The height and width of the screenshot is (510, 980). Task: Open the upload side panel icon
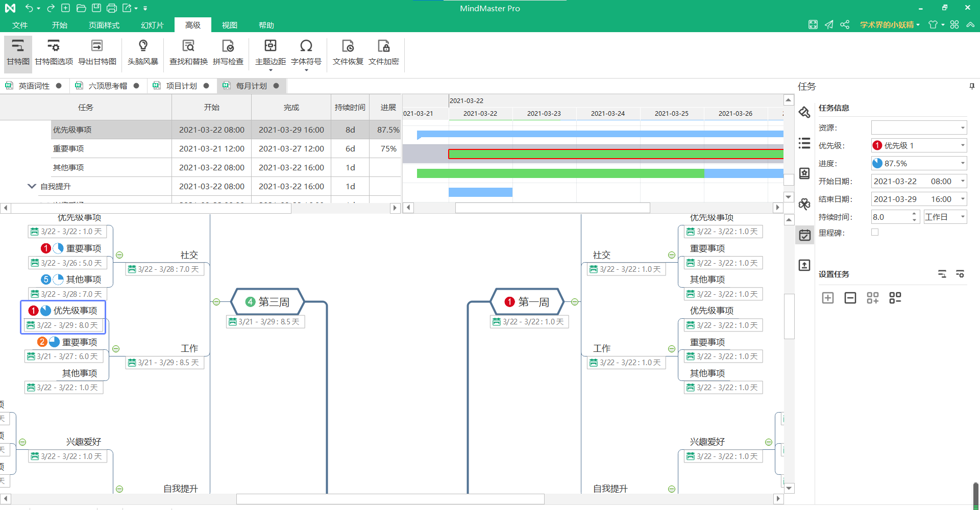click(x=804, y=265)
